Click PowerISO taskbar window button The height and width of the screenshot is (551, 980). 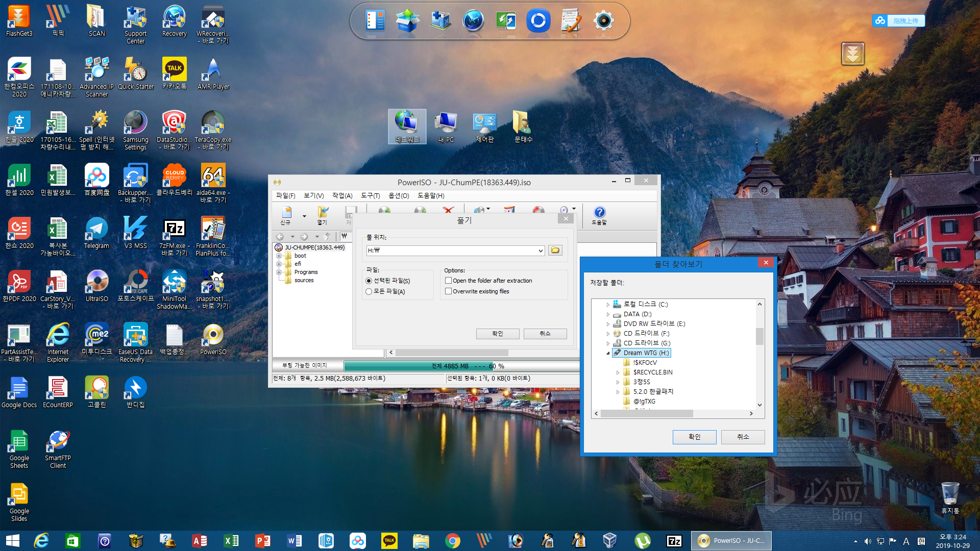click(x=731, y=541)
